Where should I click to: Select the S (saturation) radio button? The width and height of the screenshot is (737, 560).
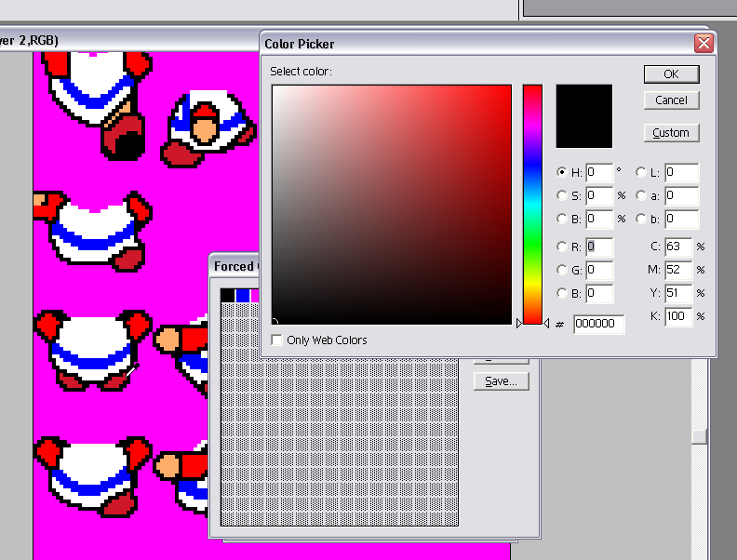pyautogui.click(x=561, y=195)
